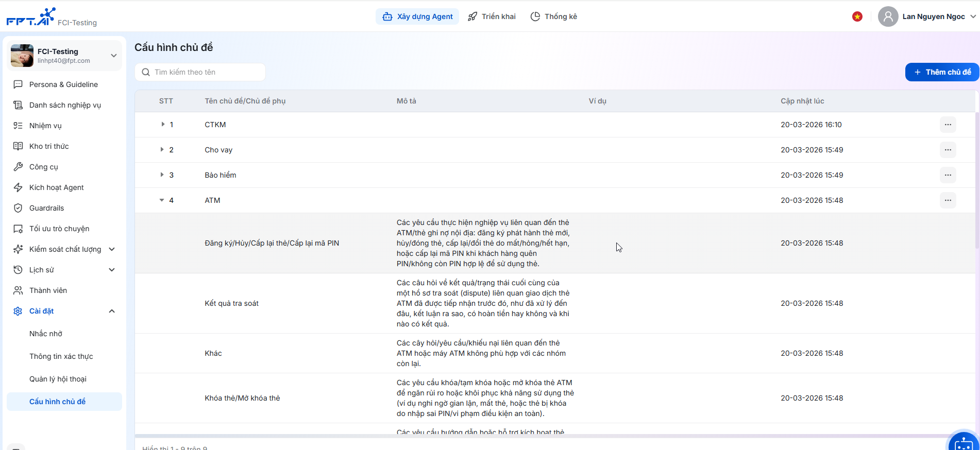Click the Kích hoạt Agent lightning icon
The image size is (980, 450).
tap(18, 187)
